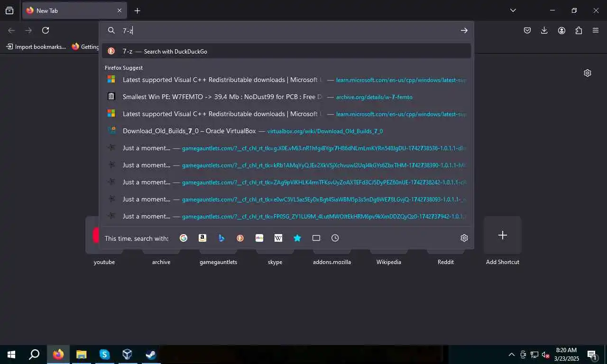Open the new tab page personalize gear
607x364 pixels.
click(588, 73)
